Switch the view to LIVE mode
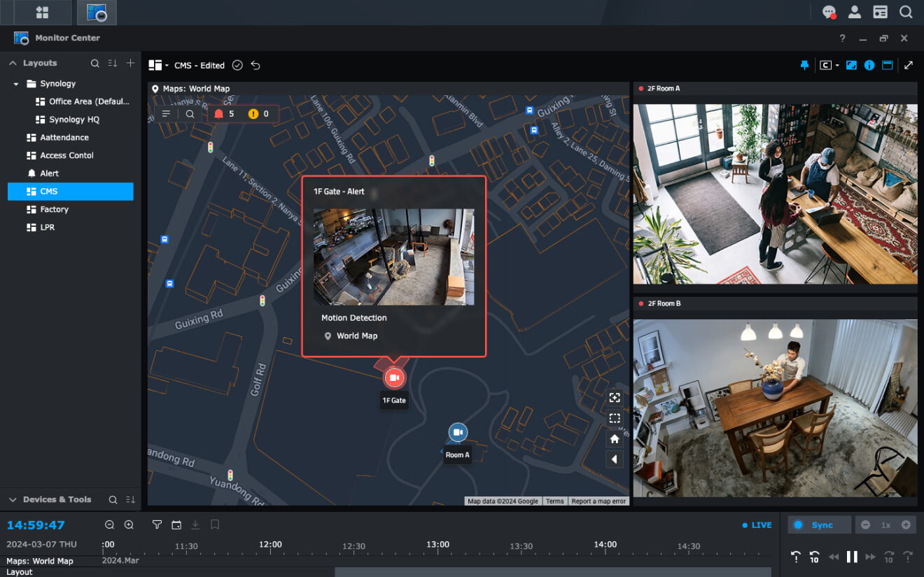This screenshot has height=577, width=924. 756,524
